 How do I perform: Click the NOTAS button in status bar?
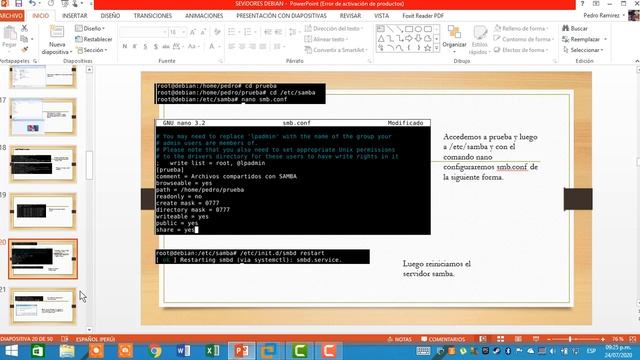coord(399,339)
